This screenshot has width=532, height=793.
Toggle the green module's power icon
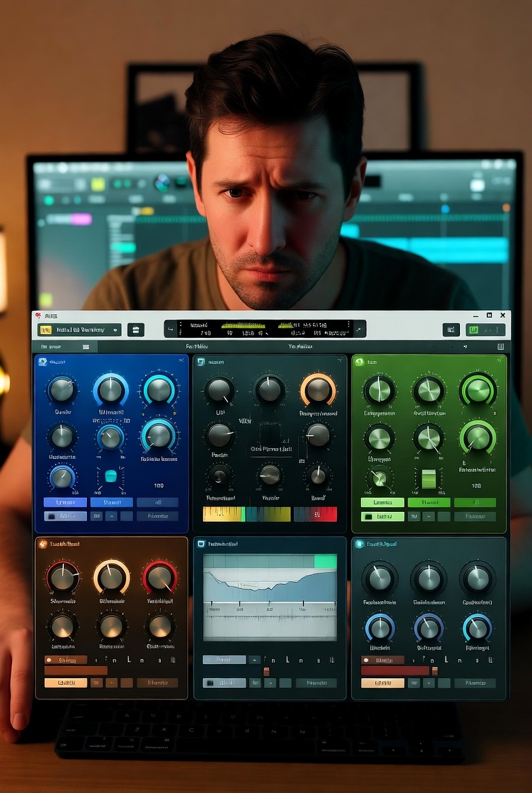point(359,363)
